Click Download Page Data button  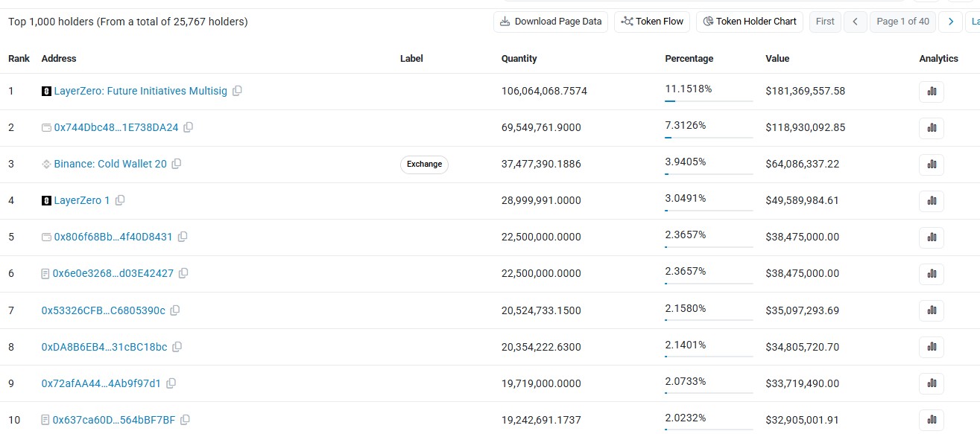[x=551, y=22]
